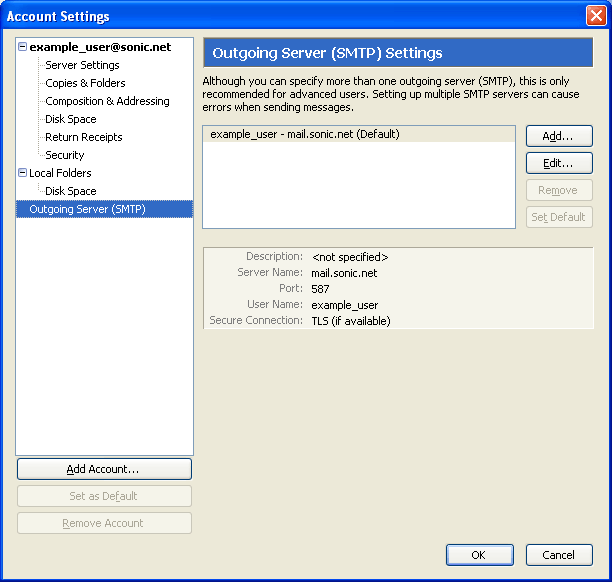Image resolution: width=612 pixels, height=582 pixels.
Task: Click the User Name label
Action: (x=275, y=304)
